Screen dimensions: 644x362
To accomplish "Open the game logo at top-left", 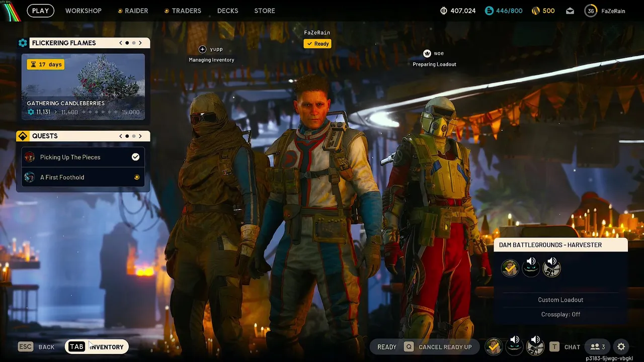I will point(10,11).
